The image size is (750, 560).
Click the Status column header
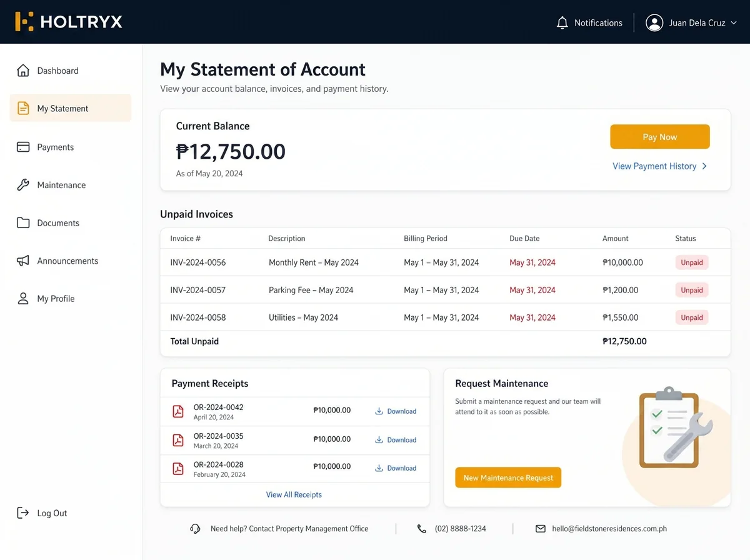click(686, 239)
